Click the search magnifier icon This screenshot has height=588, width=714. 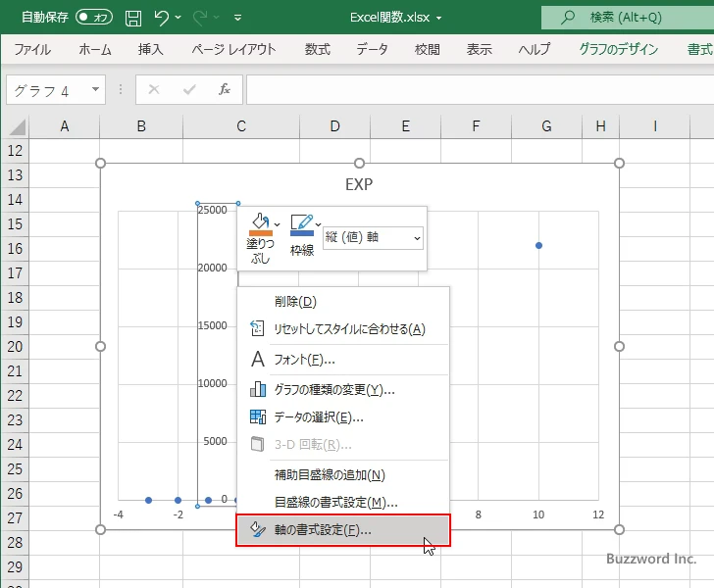click(568, 18)
